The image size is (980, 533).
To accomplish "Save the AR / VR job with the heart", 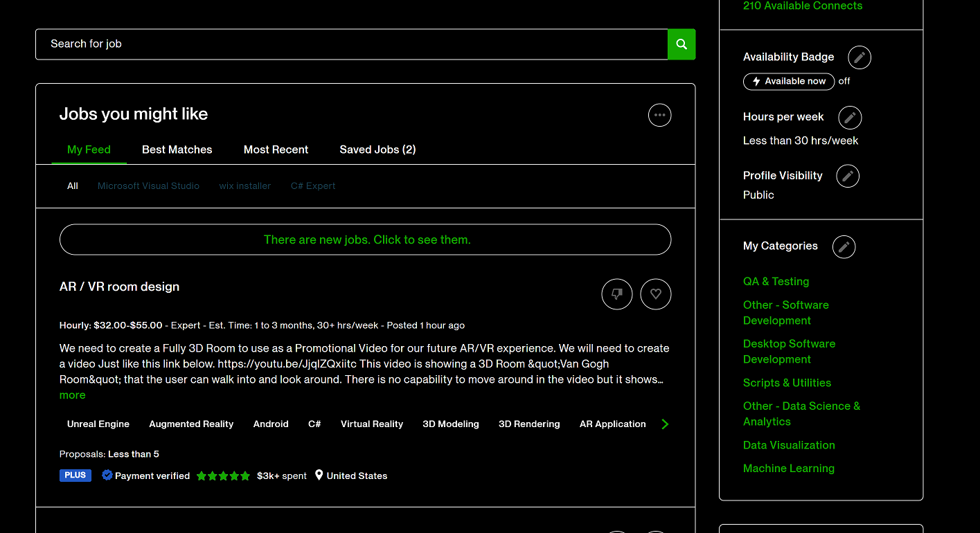I will pyautogui.click(x=655, y=294).
